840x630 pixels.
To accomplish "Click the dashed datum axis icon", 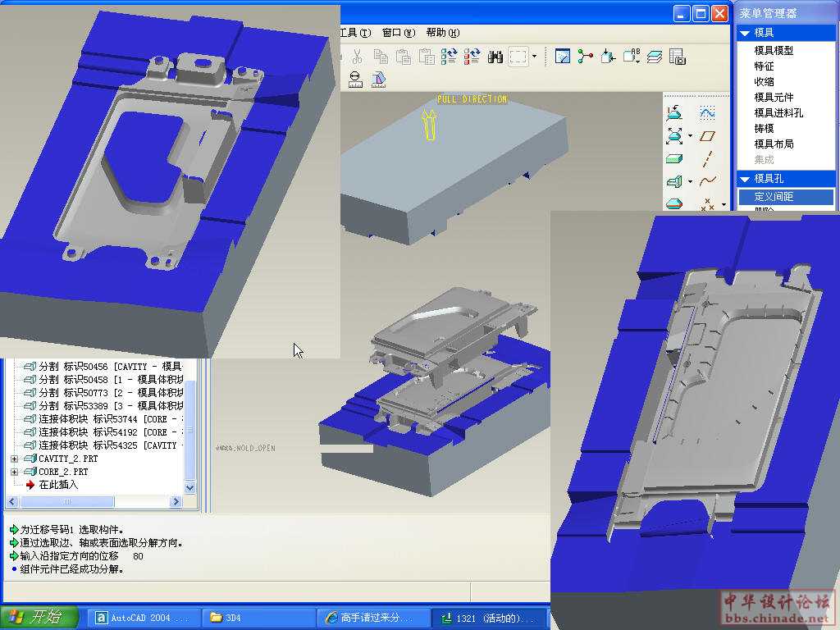I will [708, 158].
